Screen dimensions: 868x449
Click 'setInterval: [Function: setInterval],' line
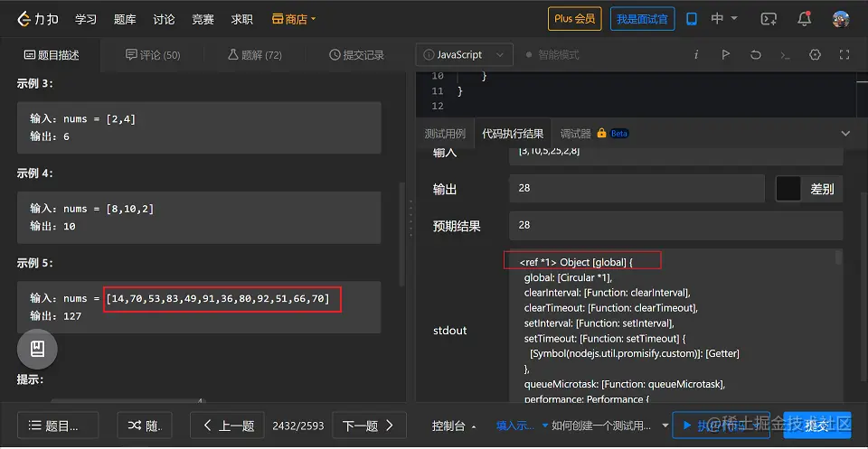(x=599, y=323)
